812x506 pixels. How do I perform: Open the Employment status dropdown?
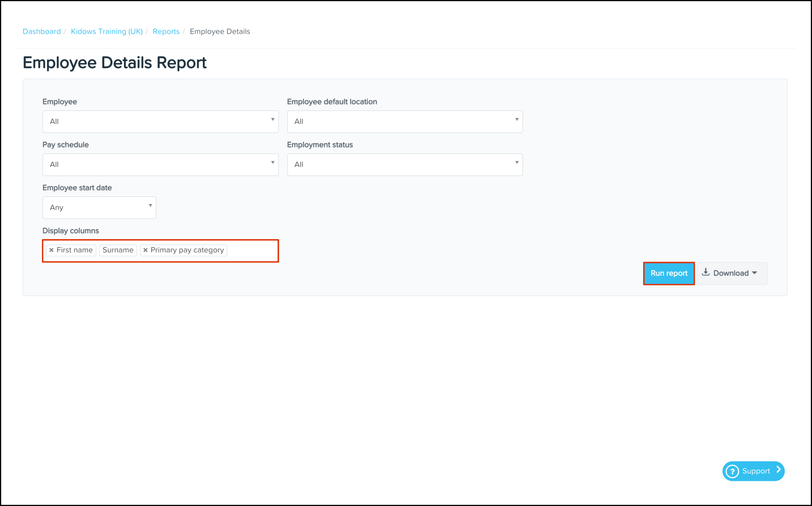pyautogui.click(x=405, y=165)
